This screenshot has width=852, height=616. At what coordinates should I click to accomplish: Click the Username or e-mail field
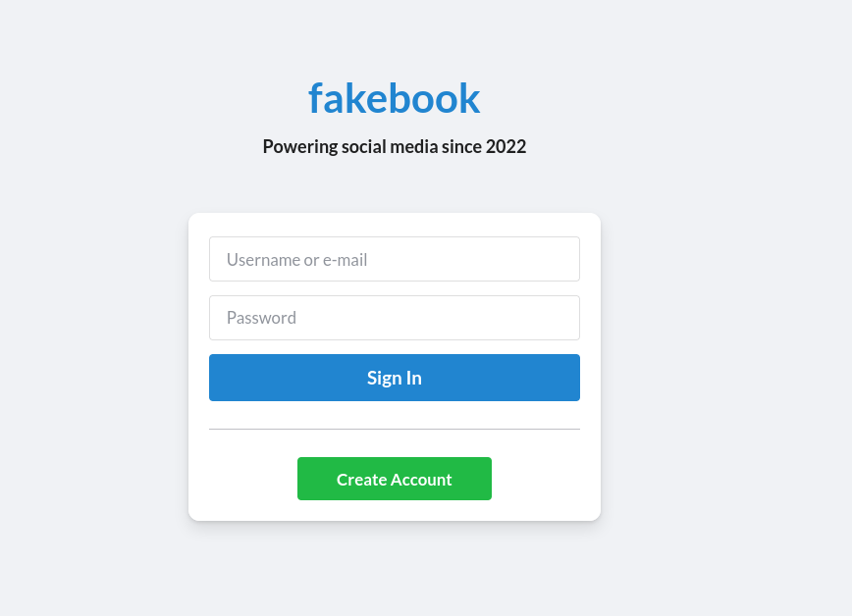(394, 259)
